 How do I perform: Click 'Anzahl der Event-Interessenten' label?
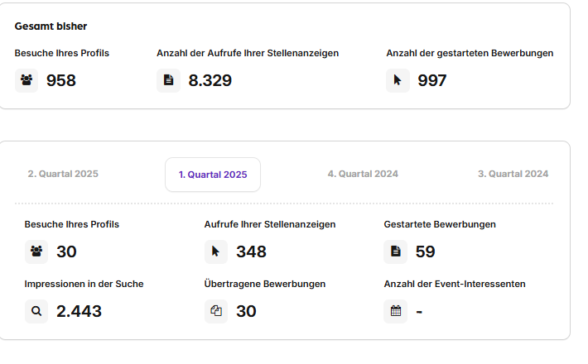[x=455, y=284]
